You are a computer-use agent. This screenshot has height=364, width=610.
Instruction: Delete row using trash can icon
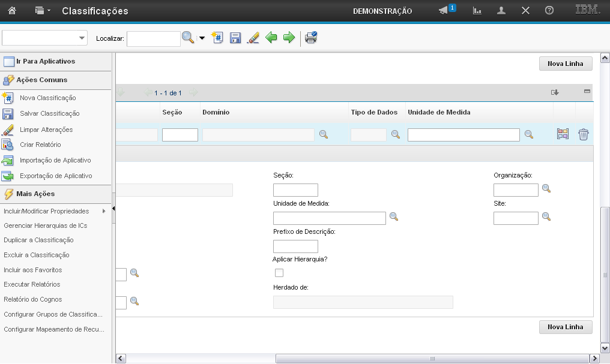(x=583, y=134)
